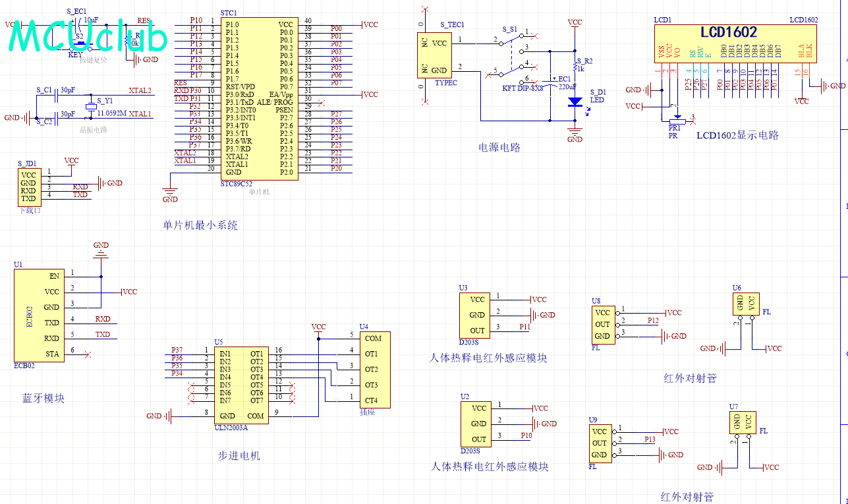This screenshot has height=504, width=848.
Task: Click the 电源电路 section label
Action: pyautogui.click(x=499, y=148)
